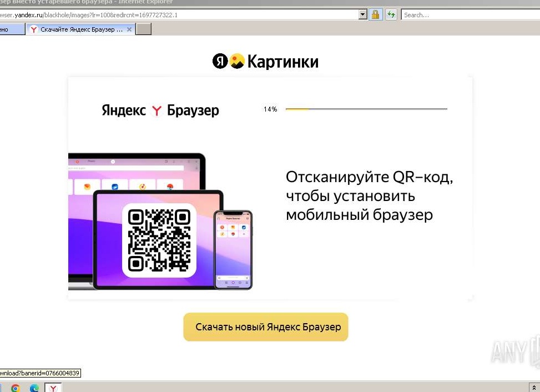Click the download progress bar

[366, 109]
